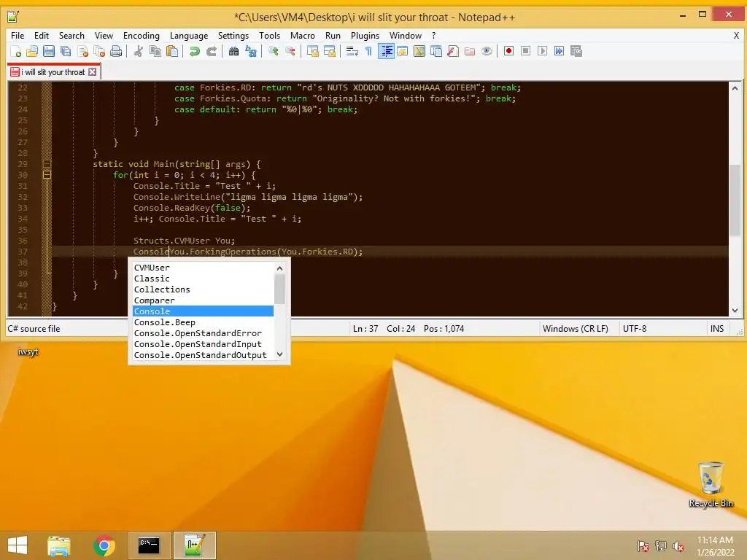
Task: Click the Cut scissors icon
Action: (x=138, y=51)
